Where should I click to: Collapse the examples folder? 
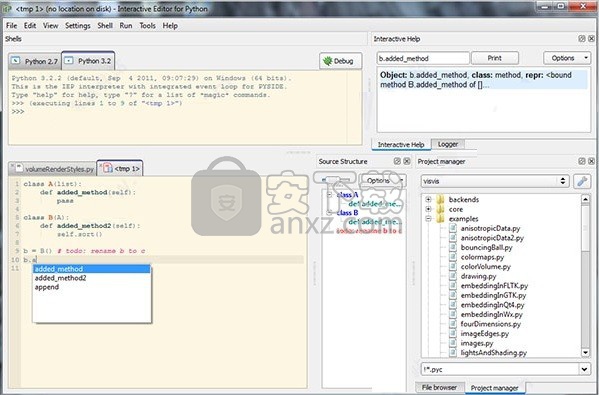[428, 219]
